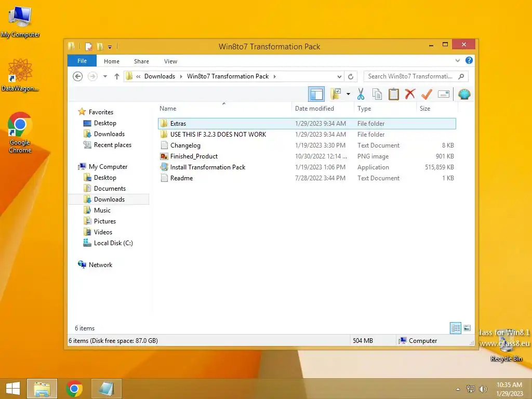This screenshot has width=532, height=399.
Task: Select the Install Transformation Pack application
Action: tap(307, 167)
